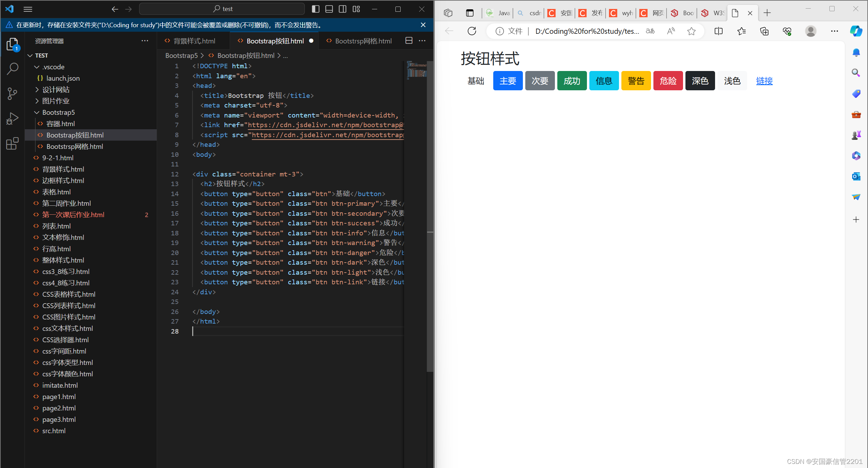Image resolution: width=868 pixels, height=468 pixels.
Task: Switch to Bootstrsp网格.html editor tab
Action: [x=363, y=41]
